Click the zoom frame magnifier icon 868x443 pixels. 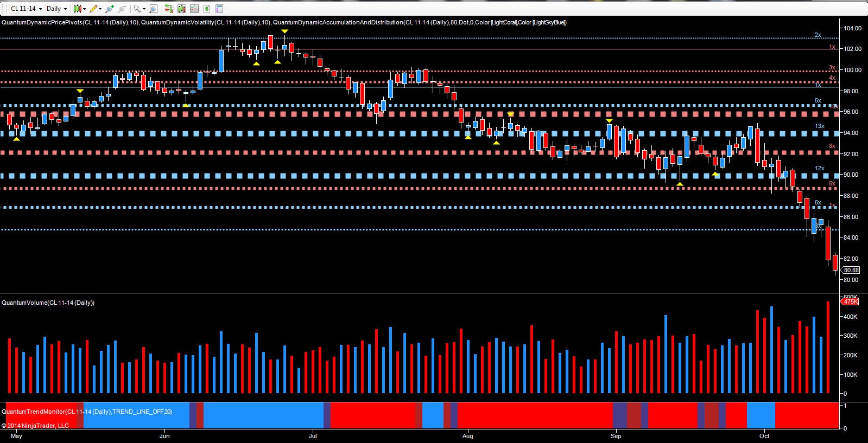153,9
